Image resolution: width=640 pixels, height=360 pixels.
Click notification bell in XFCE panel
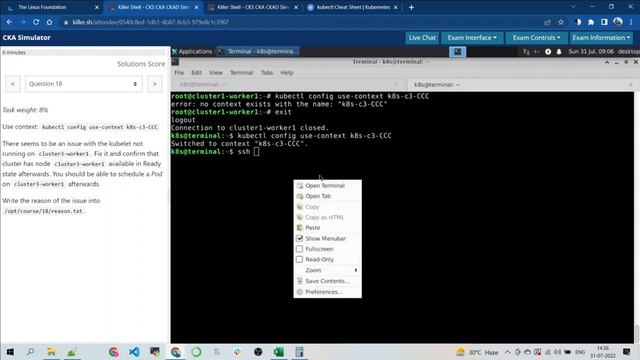pyautogui.click(x=559, y=52)
